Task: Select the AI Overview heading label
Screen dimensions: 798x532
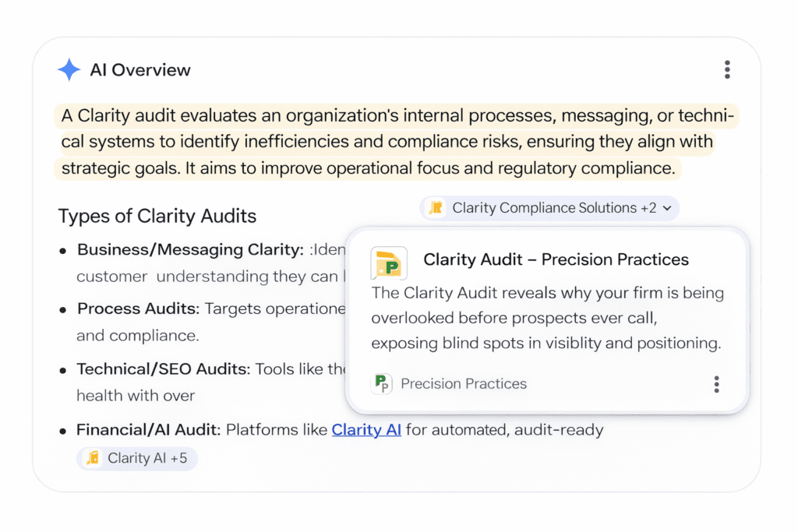Action: click(x=140, y=69)
